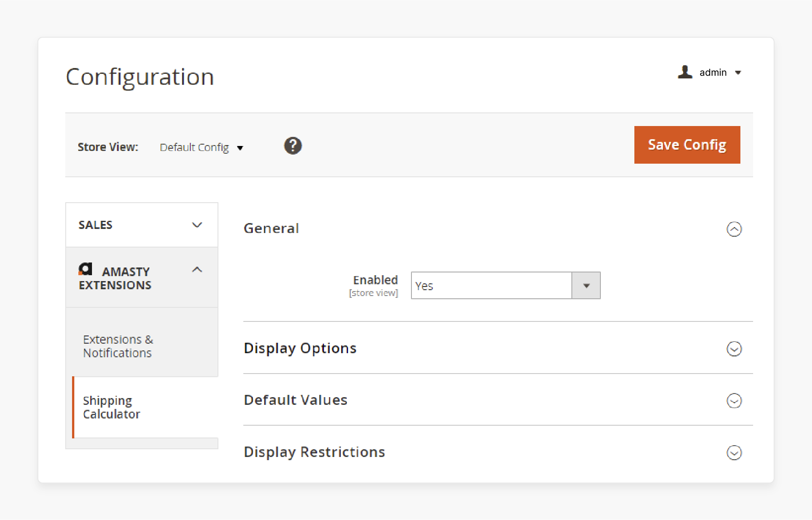This screenshot has width=812, height=520.
Task: Open the admin account dropdown arrow
Action: (738, 73)
